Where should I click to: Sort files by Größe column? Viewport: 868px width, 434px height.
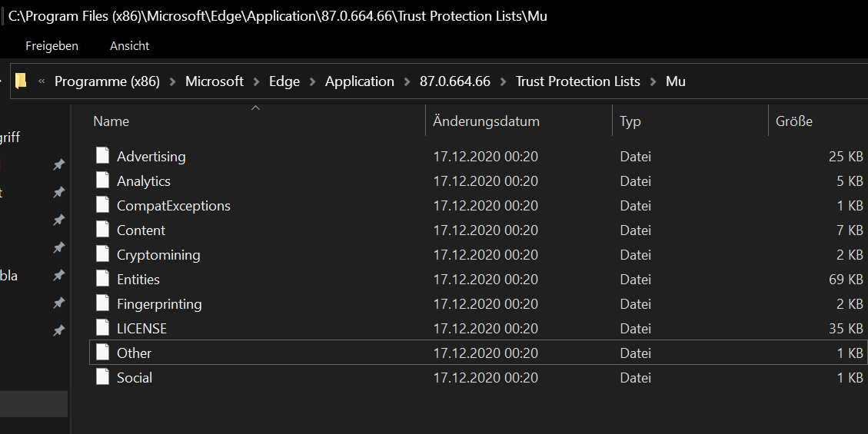pos(793,121)
